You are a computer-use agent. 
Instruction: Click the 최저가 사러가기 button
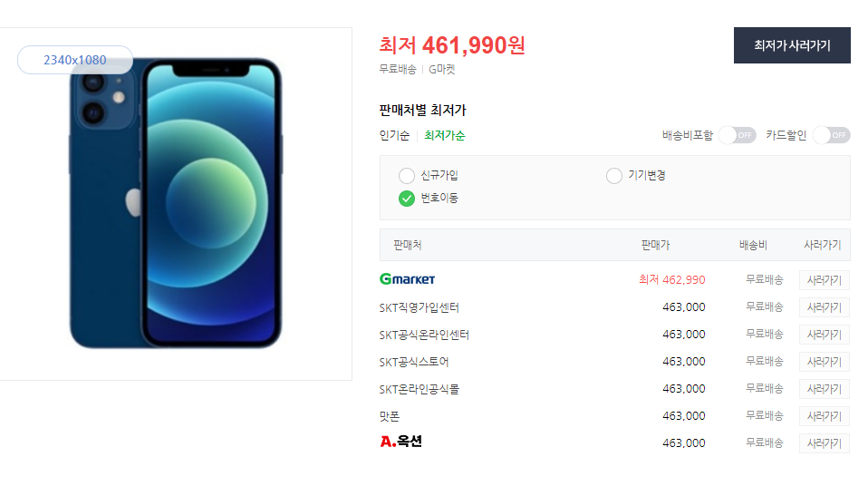[x=792, y=45]
